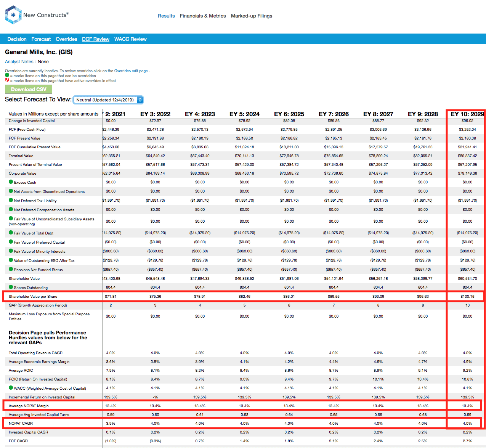Image resolution: width=486 pixels, height=448 pixels.
Task: Open the Marked-up Filings tab
Action: click(x=252, y=16)
